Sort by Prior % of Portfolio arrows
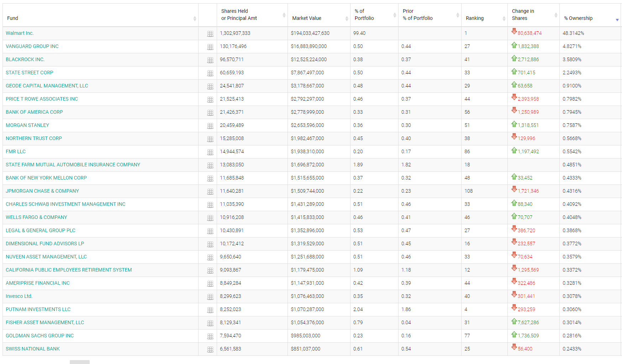Screen dimensions: 622x364 (x=458, y=15)
